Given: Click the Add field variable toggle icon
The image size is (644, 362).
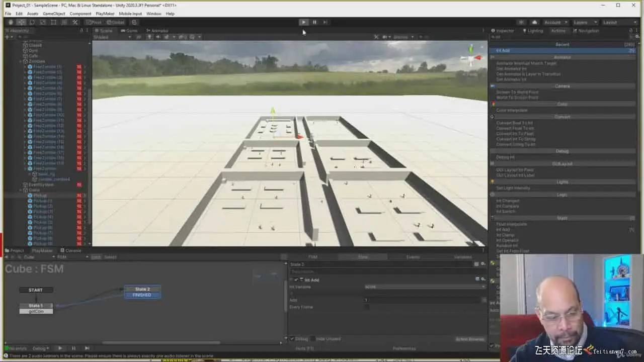Looking at the screenshot, I should pos(484,300).
